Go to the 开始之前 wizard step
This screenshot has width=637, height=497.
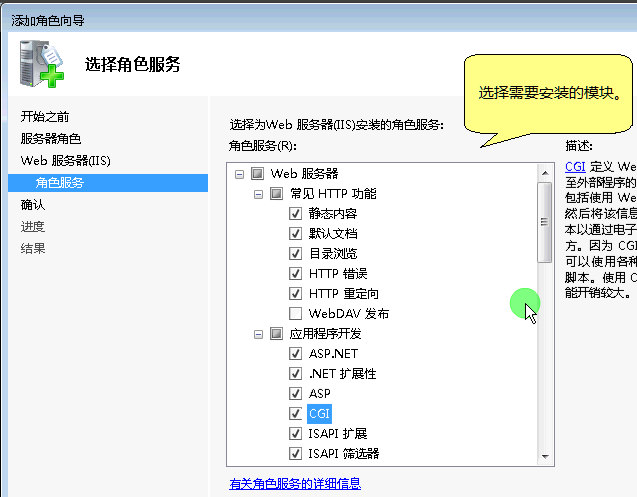[45, 117]
